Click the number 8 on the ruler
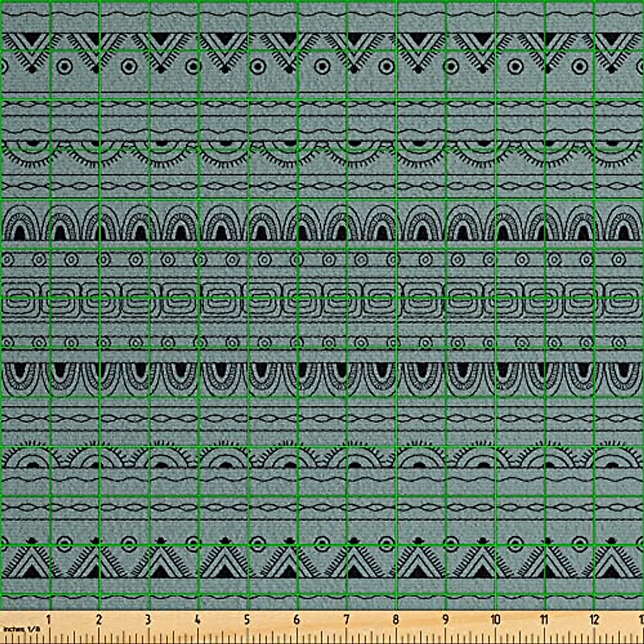The width and height of the screenshot is (644, 644). pos(396,619)
